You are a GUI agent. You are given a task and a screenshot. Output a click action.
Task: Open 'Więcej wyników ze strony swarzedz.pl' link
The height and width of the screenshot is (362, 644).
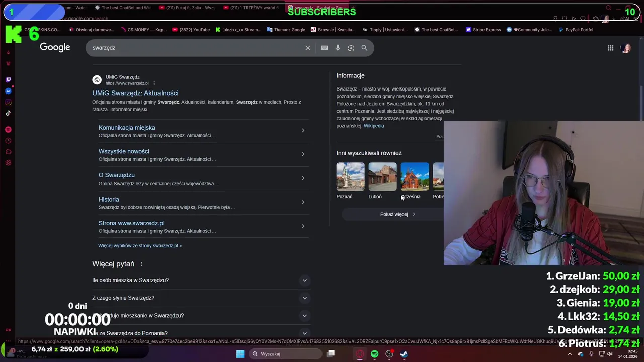tap(140, 246)
